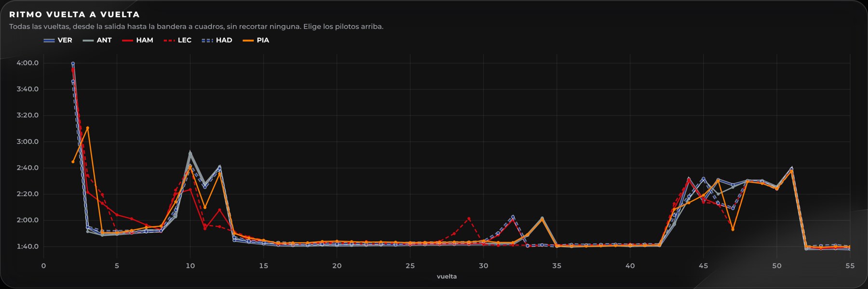
Task: Click the x-axis tick label 30
Action: tap(483, 266)
